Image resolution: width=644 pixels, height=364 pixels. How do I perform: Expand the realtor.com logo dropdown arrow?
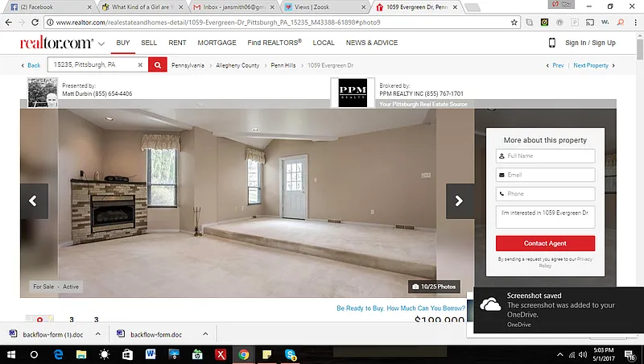coord(101,43)
